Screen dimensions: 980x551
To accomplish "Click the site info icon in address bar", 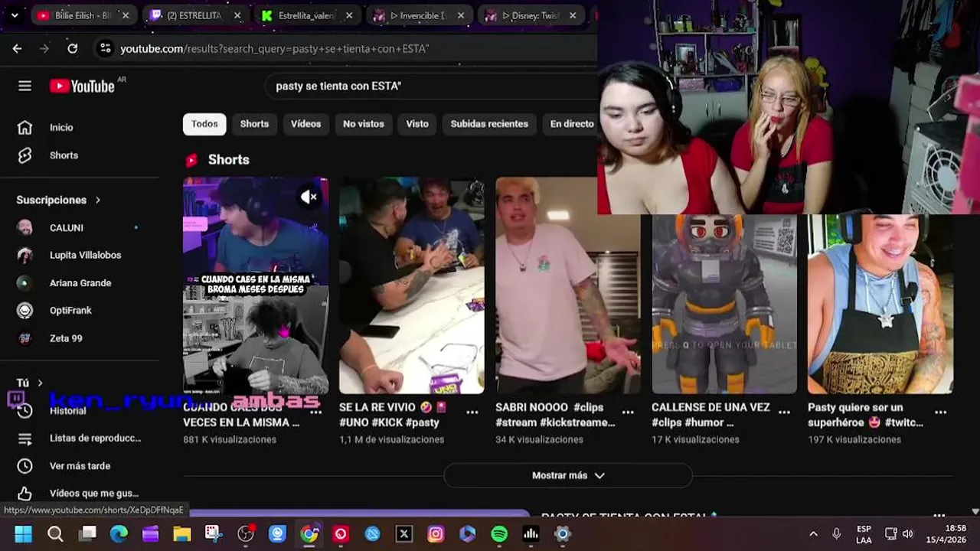I will click(105, 48).
